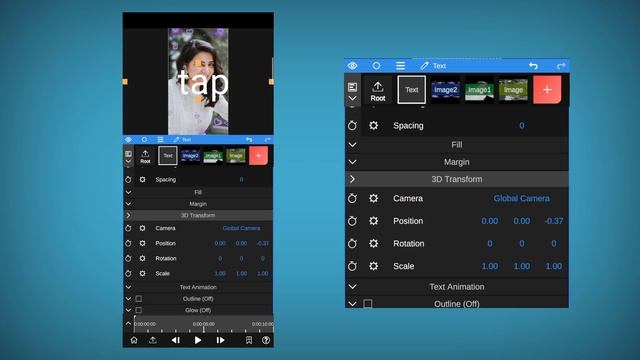Image resolution: width=640 pixels, height=360 pixels.
Task: Open Spacing gear settings in enlarged panel
Action: pyautogui.click(x=373, y=126)
